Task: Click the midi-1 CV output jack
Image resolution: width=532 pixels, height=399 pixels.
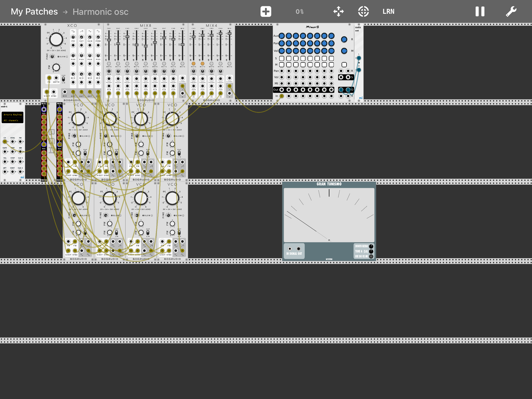Action: coord(5,142)
